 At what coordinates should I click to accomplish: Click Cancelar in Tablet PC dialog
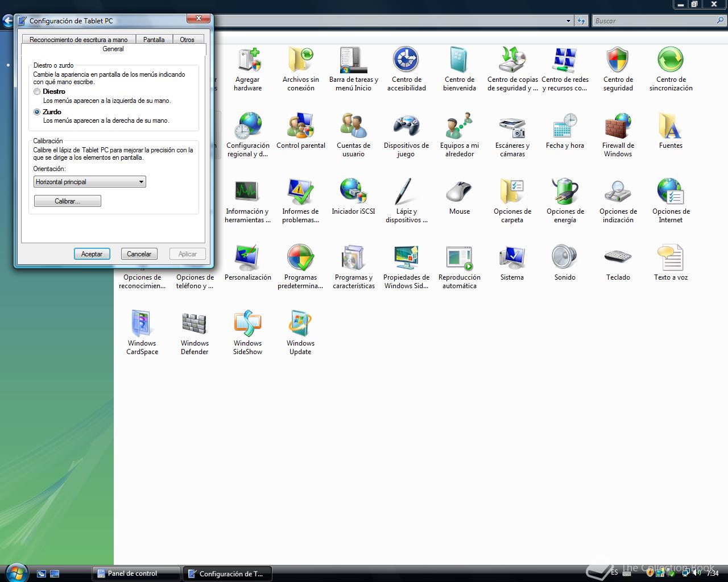coord(139,254)
